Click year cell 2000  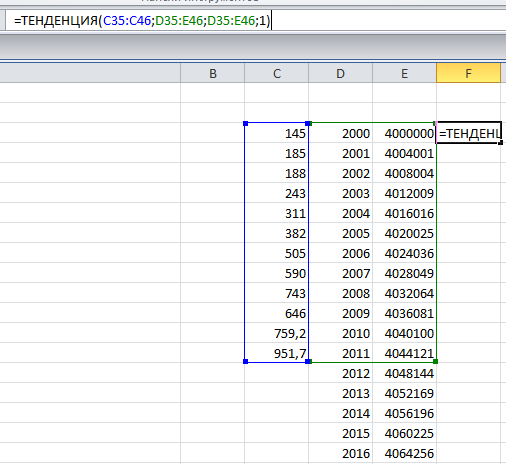point(340,133)
